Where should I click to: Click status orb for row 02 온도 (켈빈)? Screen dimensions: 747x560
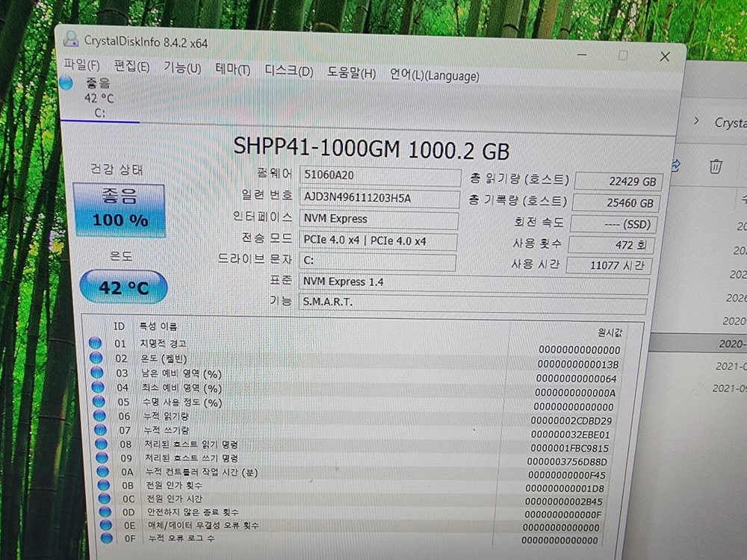pos(96,358)
